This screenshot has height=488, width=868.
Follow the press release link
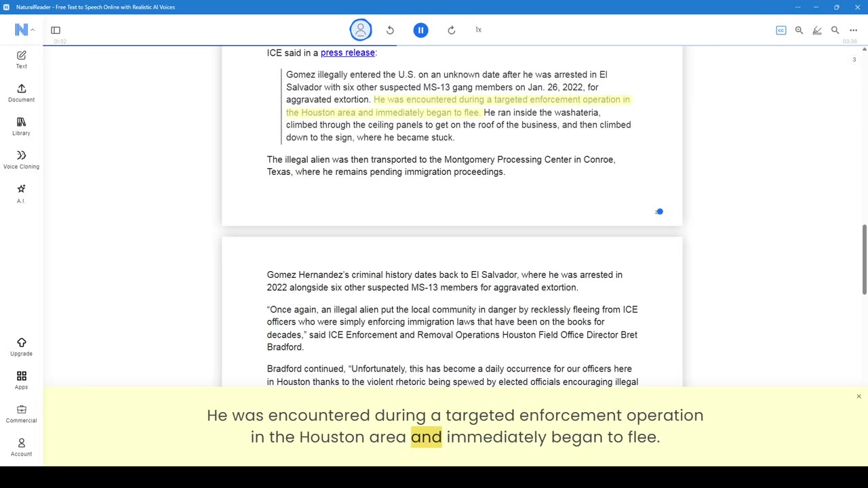pyautogui.click(x=348, y=53)
